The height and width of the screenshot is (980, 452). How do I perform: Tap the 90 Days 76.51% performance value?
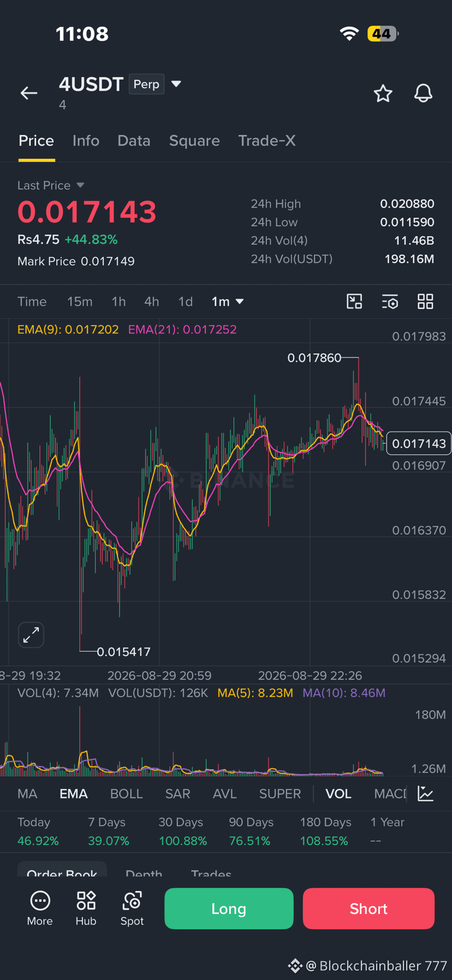[249, 841]
